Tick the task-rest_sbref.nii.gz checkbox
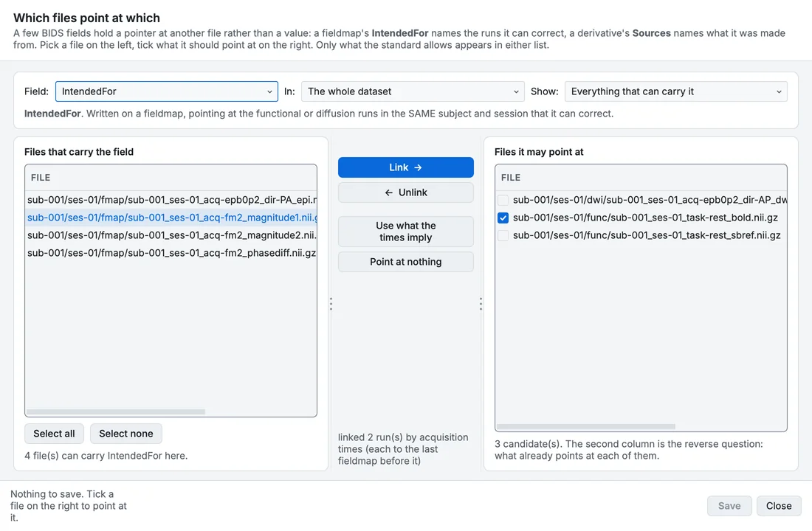Image resolution: width=812 pixels, height=531 pixels. pyautogui.click(x=503, y=235)
